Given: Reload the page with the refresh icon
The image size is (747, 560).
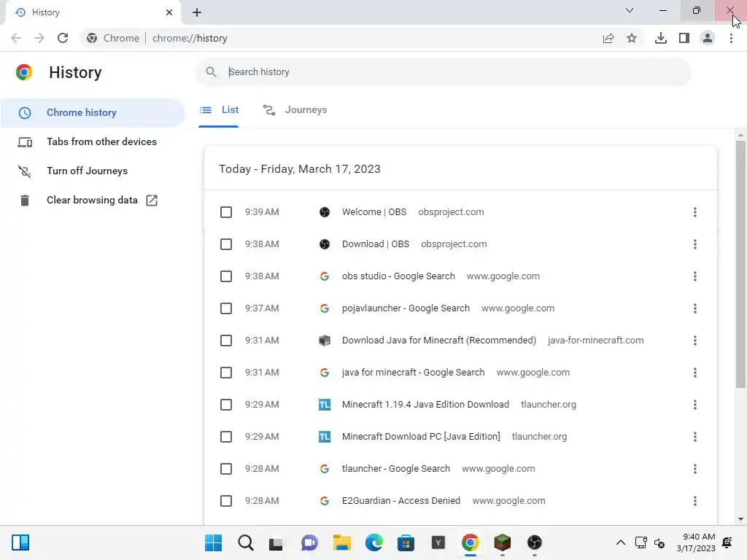Looking at the screenshot, I should point(63,38).
